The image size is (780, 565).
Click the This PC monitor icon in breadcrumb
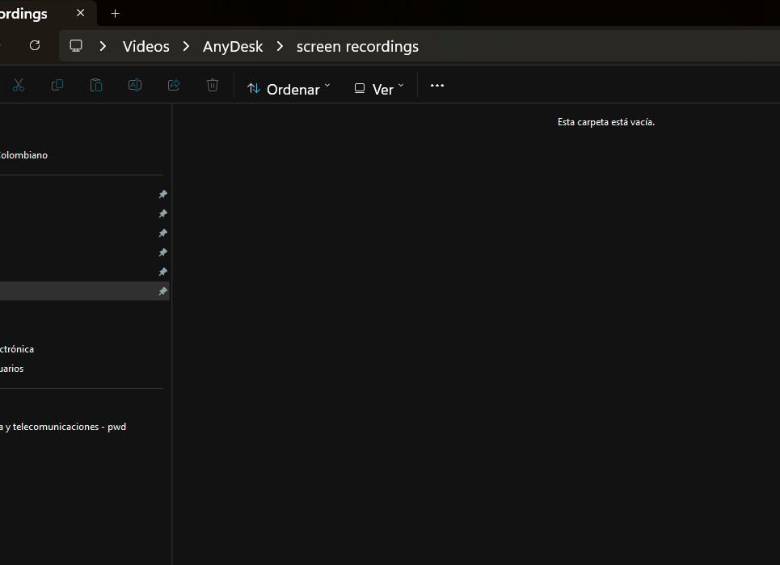[76, 46]
